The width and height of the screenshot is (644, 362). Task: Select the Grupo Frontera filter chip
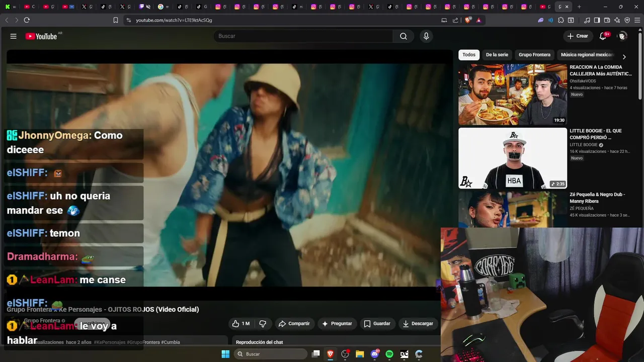534,55
